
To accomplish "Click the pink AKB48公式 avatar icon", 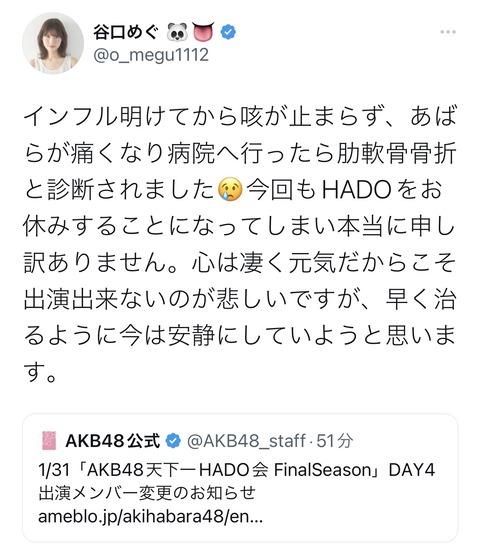I will point(49,441).
